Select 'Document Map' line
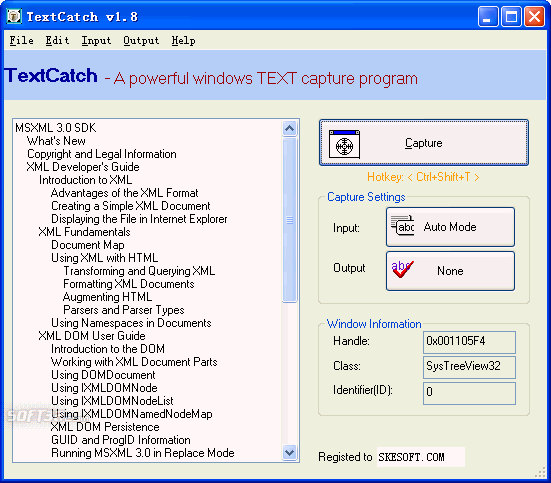This screenshot has height=483, width=551. click(88, 245)
